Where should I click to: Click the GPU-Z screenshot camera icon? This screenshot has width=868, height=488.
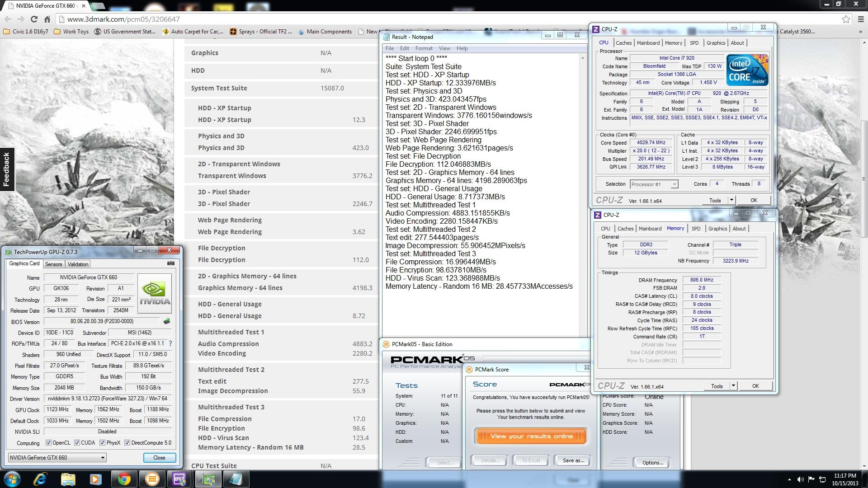pos(170,263)
